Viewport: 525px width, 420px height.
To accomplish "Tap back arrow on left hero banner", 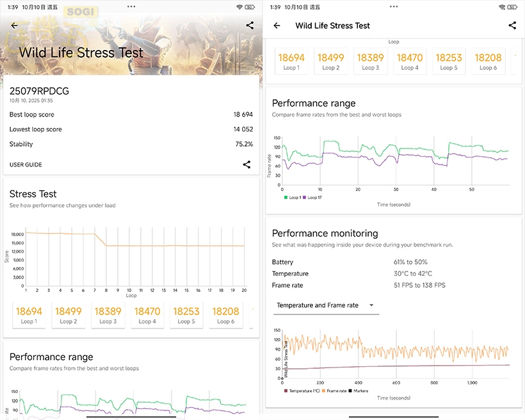I will coord(15,26).
